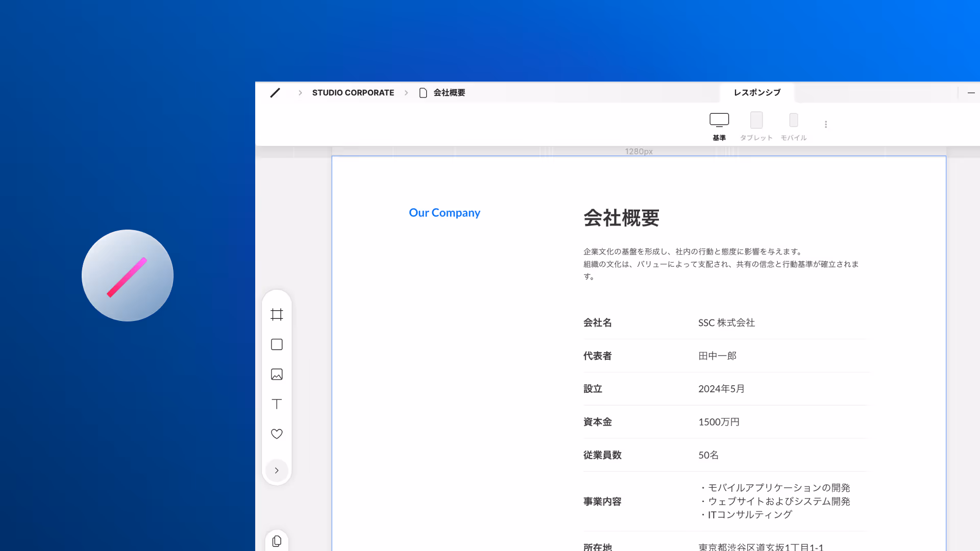Click the Studio slash logo in header
980x551 pixels.
pos(275,93)
